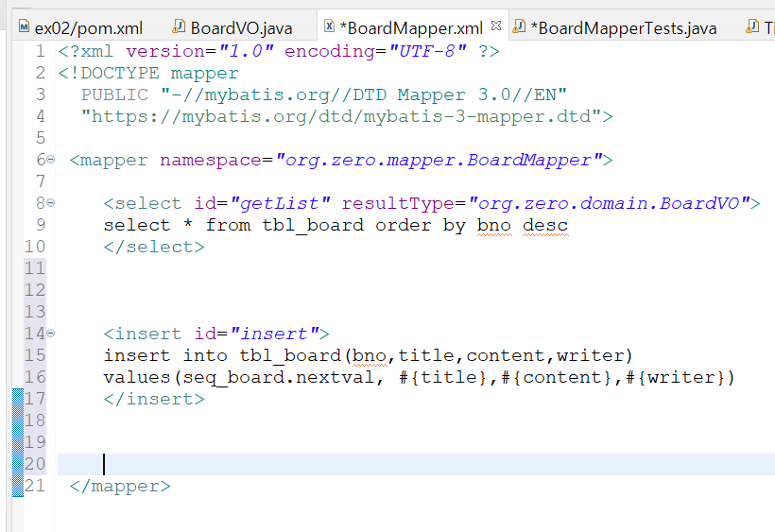Click the "UTF-8" encoding value
The image size is (775, 532).
427,51
